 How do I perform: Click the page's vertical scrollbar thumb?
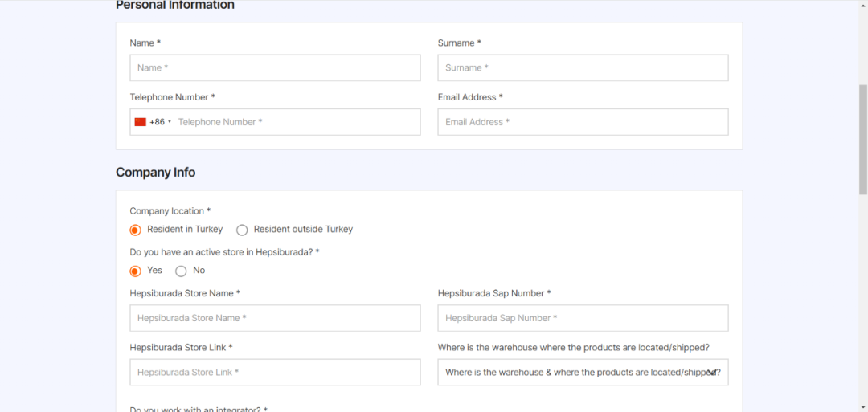(863, 137)
